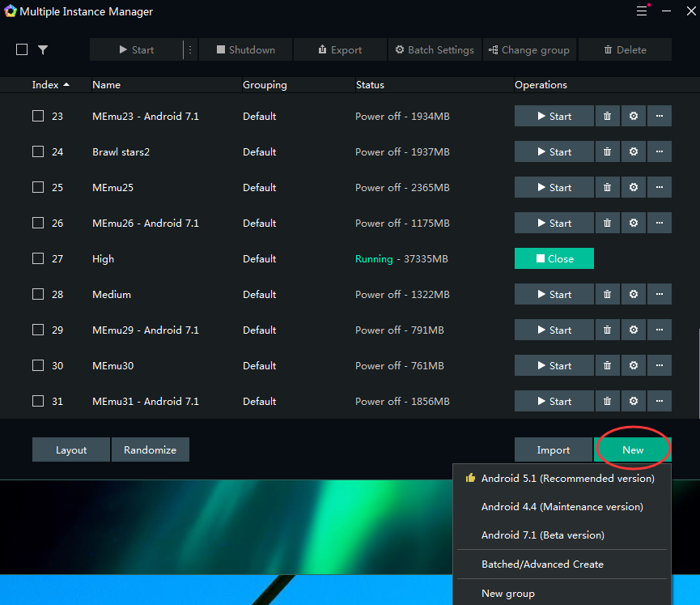Tick the checkbox for the High instance
This screenshot has height=605, width=700.
[x=38, y=259]
